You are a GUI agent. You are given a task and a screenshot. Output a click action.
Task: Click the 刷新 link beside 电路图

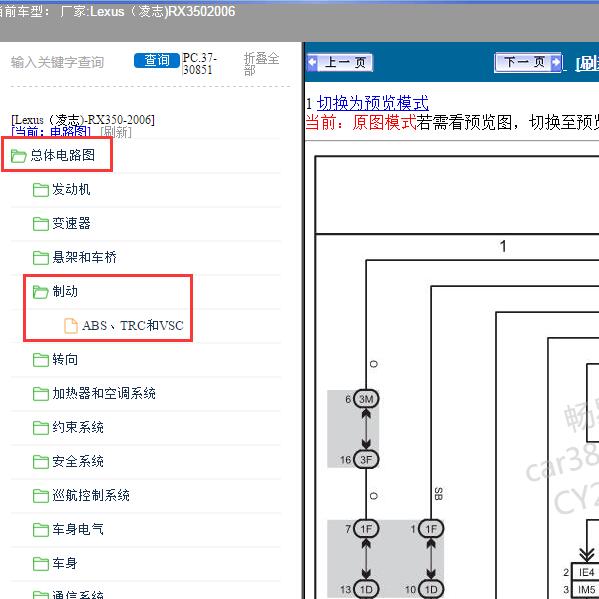coord(116,132)
